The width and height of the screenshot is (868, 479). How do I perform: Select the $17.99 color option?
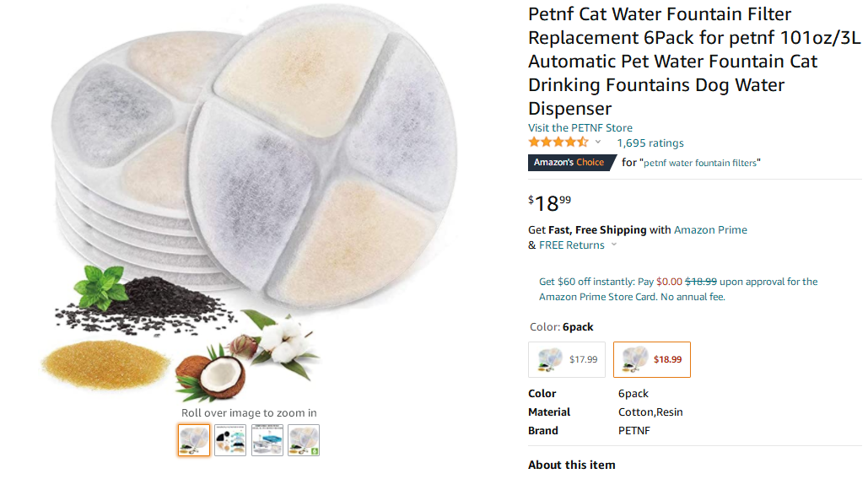point(567,359)
